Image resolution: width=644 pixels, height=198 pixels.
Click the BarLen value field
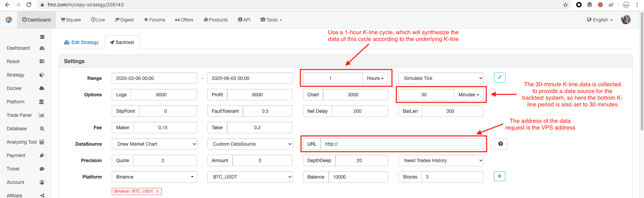(x=452, y=111)
